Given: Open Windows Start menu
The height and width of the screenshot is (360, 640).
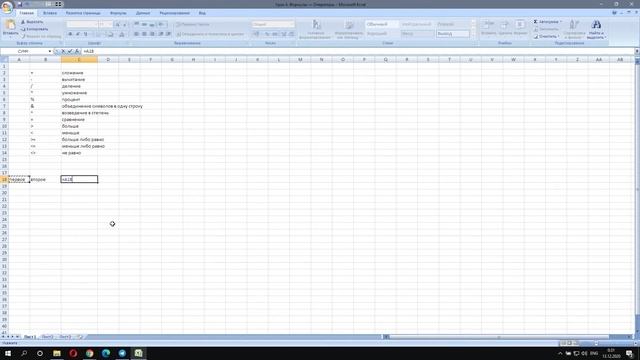Looking at the screenshot, I should coord(8,353).
